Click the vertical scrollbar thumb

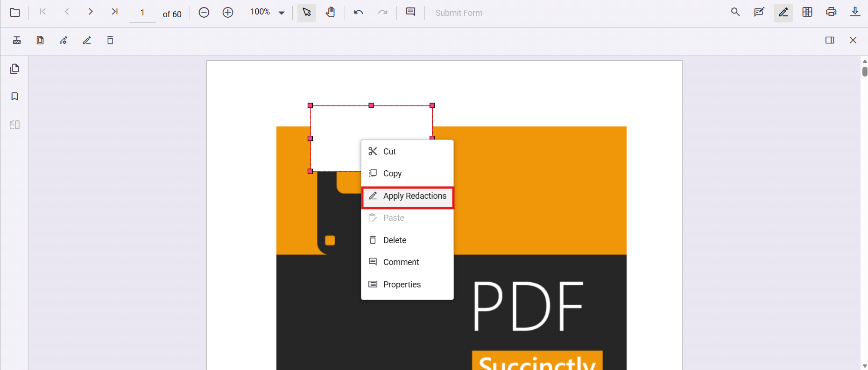(x=865, y=71)
